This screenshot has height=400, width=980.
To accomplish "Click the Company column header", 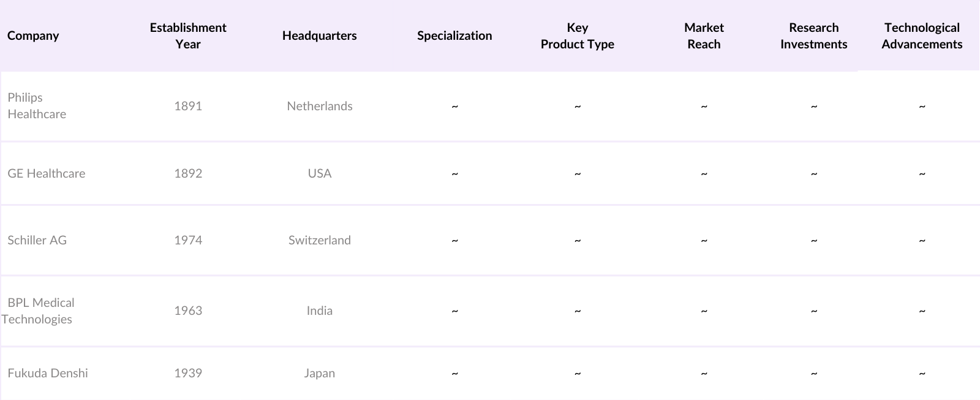I will (x=33, y=36).
